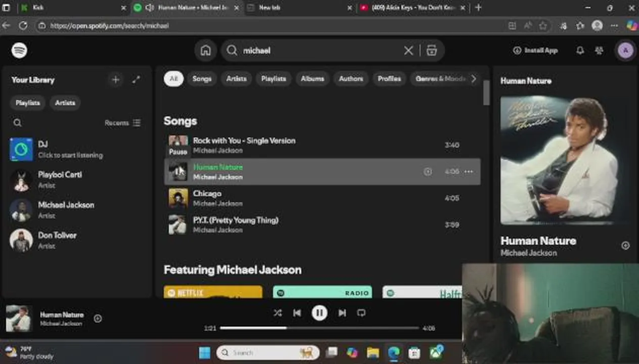Pause Human Nature via row thumbnail
Screen dimensions: 639x364
177,171
